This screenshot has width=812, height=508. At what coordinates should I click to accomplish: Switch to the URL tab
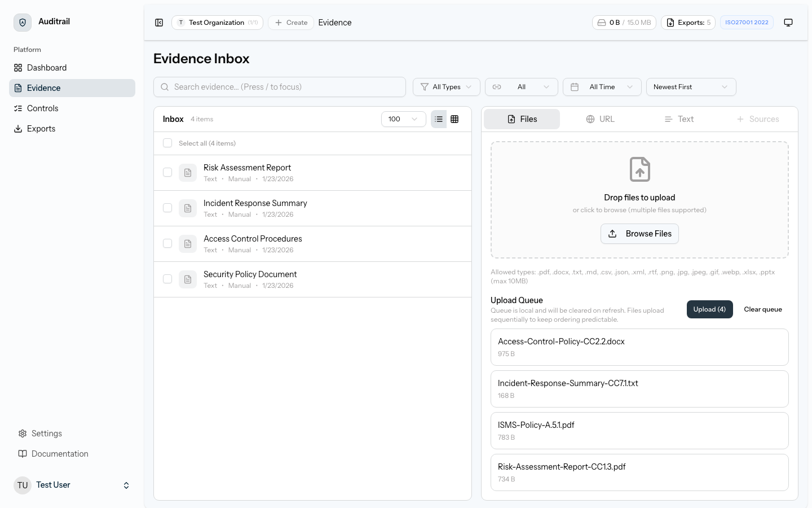click(600, 119)
